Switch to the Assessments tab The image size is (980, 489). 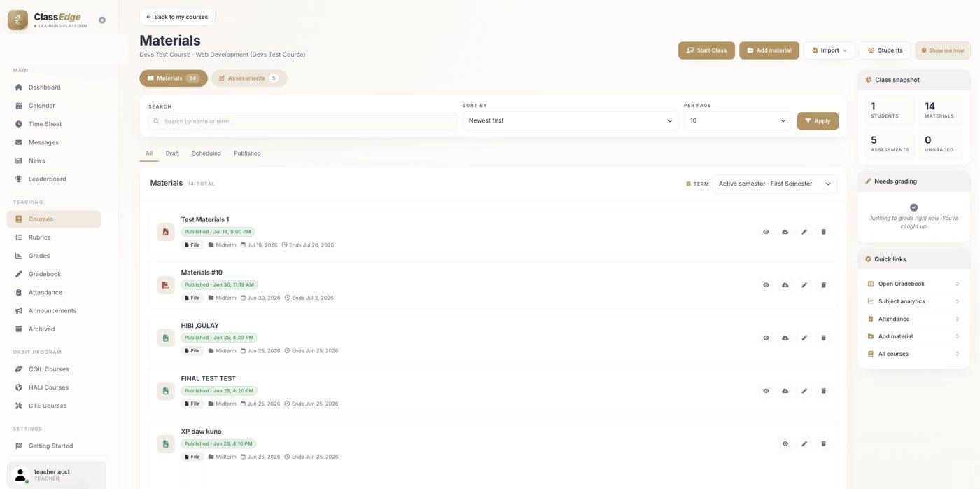coord(249,78)
